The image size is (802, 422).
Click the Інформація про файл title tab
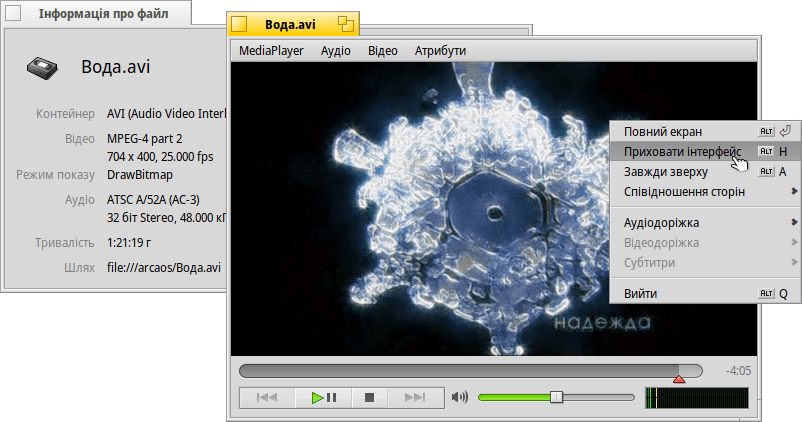(98, 13)
